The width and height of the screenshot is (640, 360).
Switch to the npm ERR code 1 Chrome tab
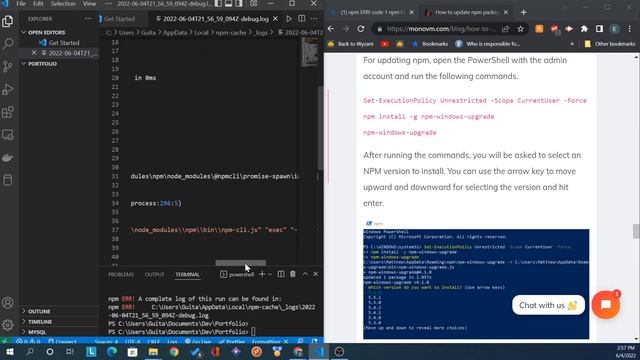click(x=372, y=12)
